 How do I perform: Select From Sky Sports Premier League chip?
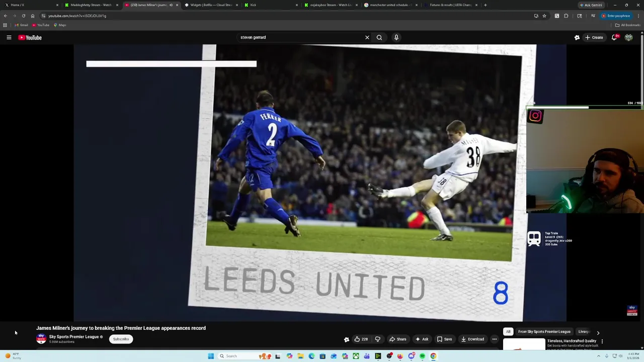544,332
